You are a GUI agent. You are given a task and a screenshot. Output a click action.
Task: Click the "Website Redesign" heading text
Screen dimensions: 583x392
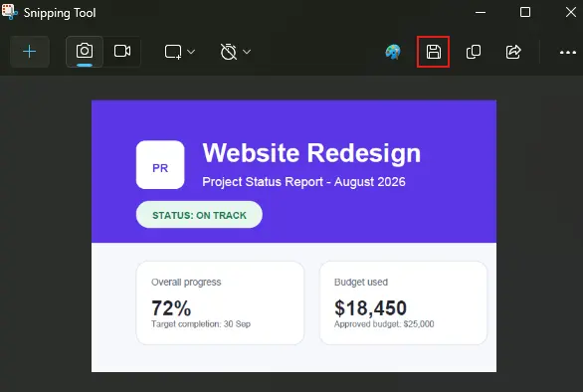tap(311, 153)
